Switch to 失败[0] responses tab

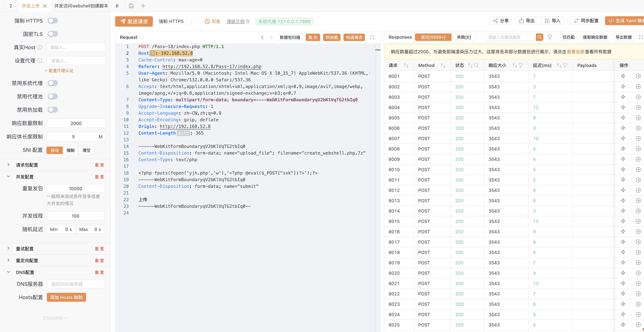click(x=464, y=37)
